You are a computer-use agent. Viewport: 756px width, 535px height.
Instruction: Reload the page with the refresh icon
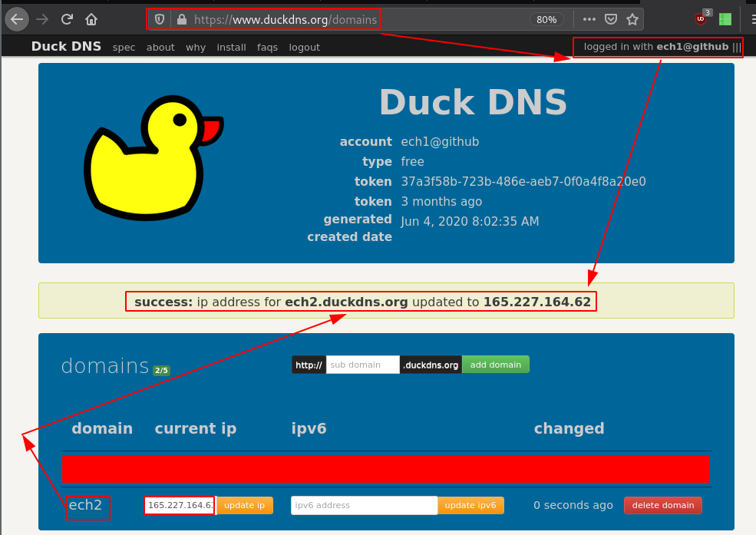tap(67, 19)
